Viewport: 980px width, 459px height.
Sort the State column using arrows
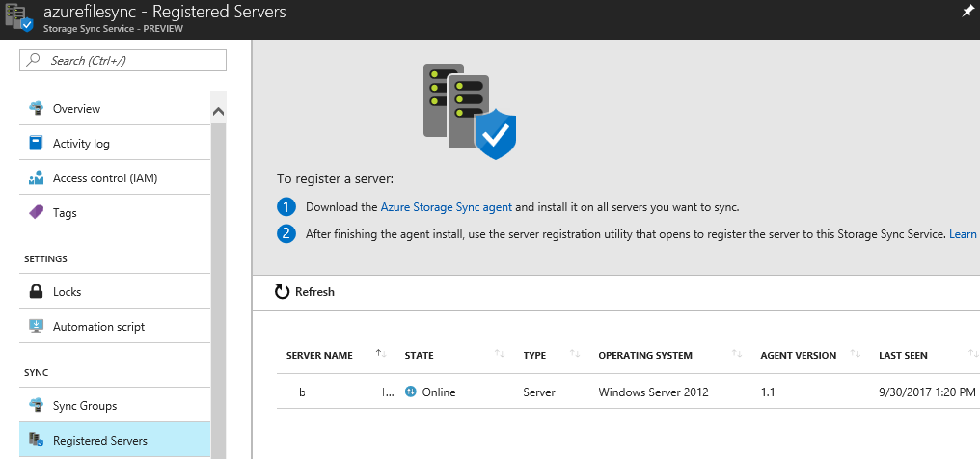pos(500,355)
